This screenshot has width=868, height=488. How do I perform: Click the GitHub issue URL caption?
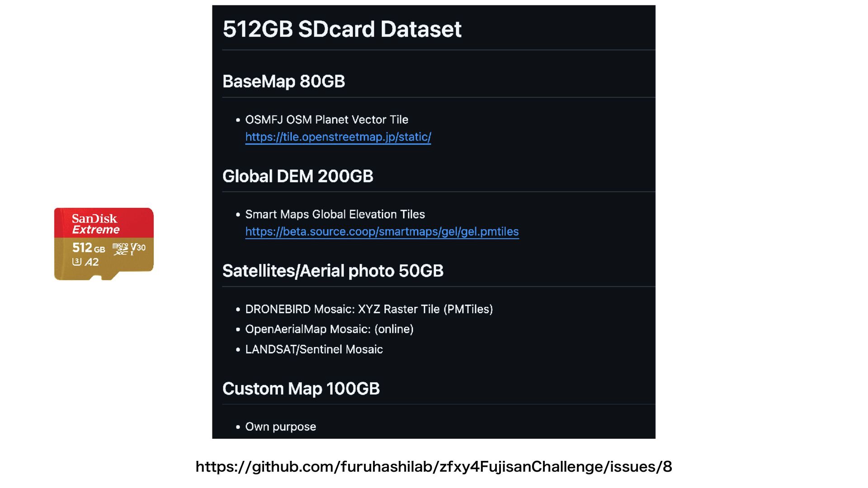[434, 467]
